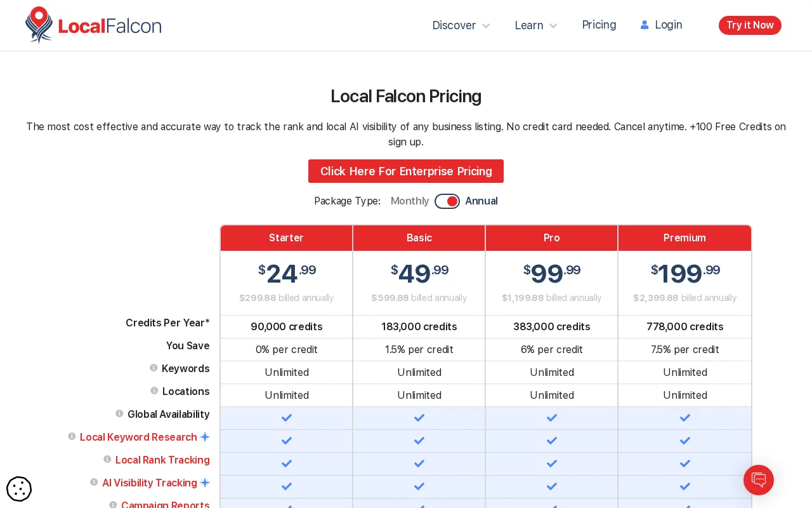
Task: Click info icon next to Local Rank Tracking
Action: [107, 459]
